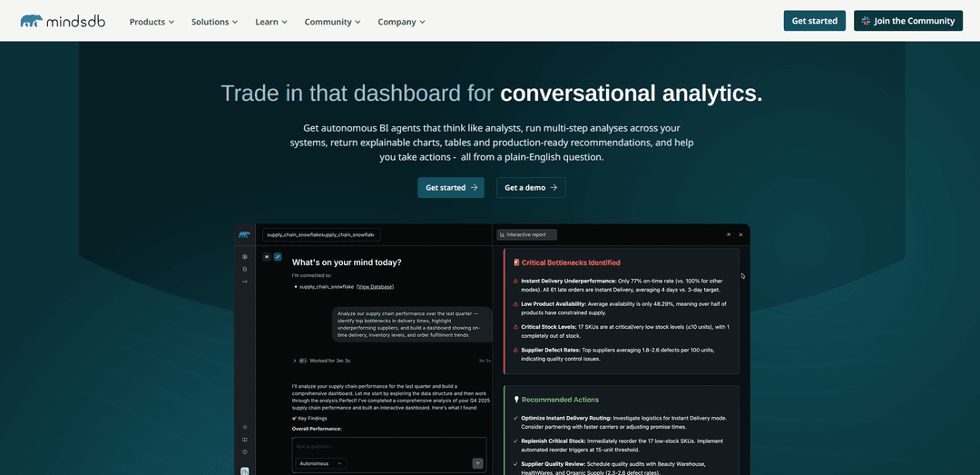Image resolution: width=980 pixels, height=475 pixels.
Task: Select the Interactive report tab
Action: point(527,234)
